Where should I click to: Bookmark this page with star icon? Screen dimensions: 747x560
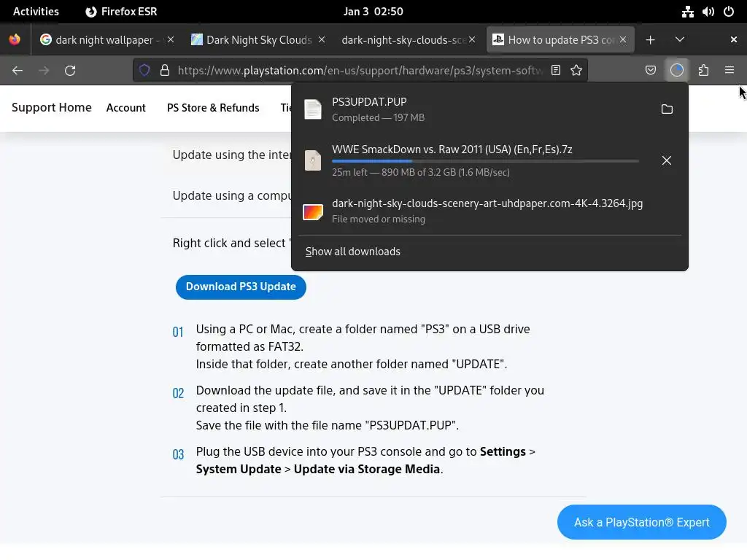[x=576, y=70]
